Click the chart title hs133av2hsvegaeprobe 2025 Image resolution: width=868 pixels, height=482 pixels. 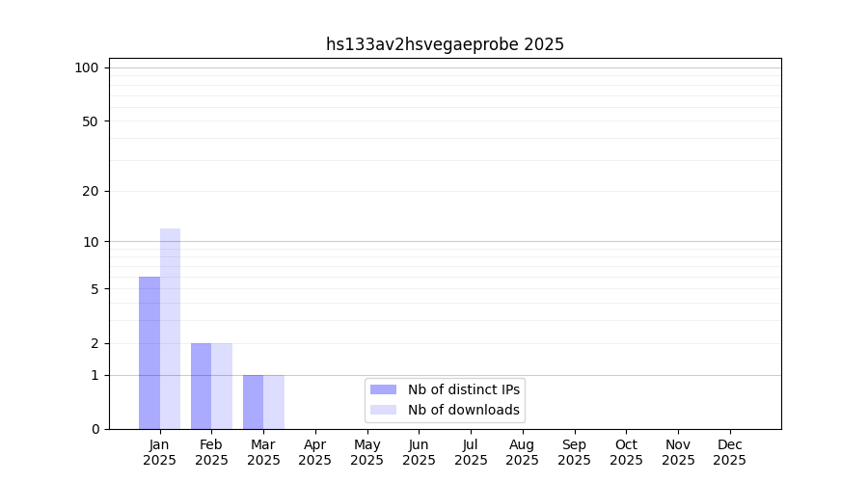pyautogui.click(x=445, y=44)
